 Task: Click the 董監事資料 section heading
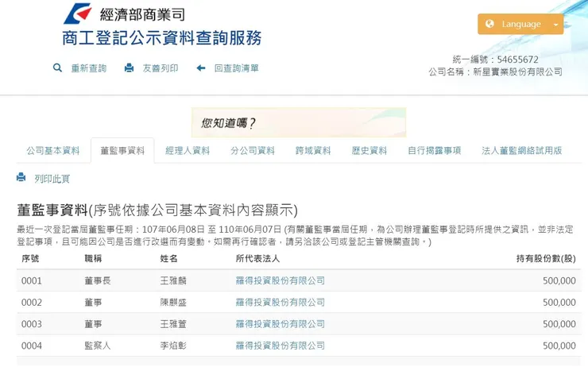coord(157,211)
